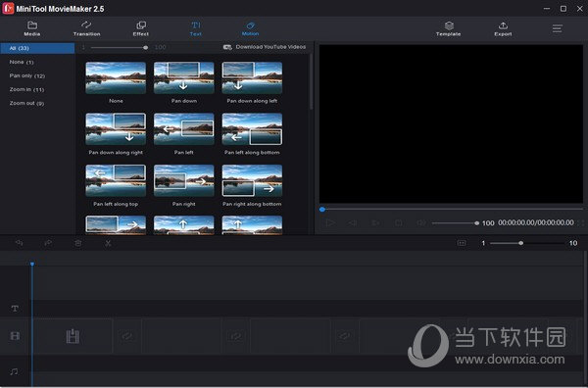Click the timeline Undo icon
Screen dimensions: 588x388
[20, 243]
